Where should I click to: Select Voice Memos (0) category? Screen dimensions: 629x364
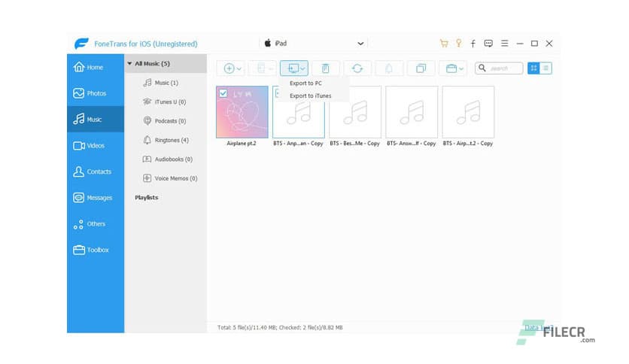pyautogui.click(x=170, y=178)
